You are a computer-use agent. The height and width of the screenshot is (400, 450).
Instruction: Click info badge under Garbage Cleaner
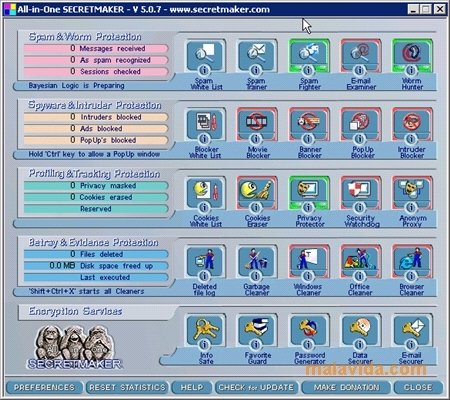[256, 276]
